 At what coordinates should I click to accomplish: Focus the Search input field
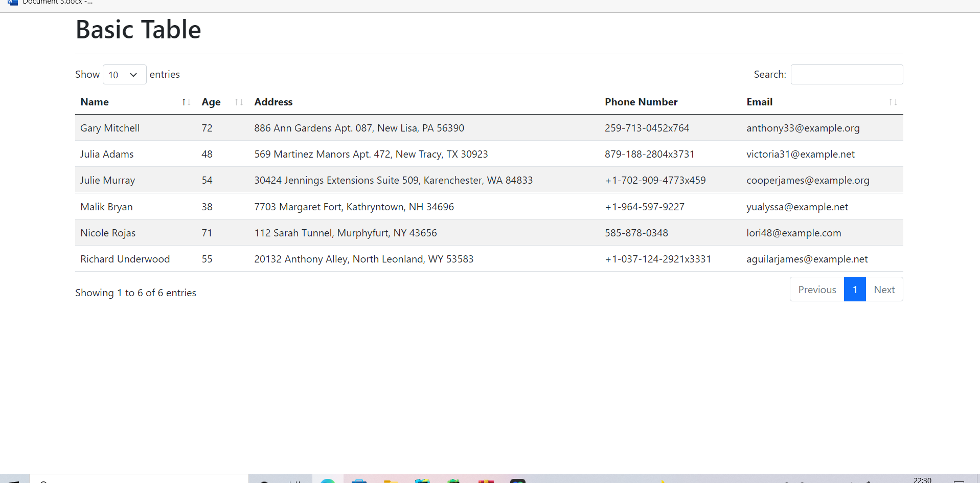click(847, 74)
